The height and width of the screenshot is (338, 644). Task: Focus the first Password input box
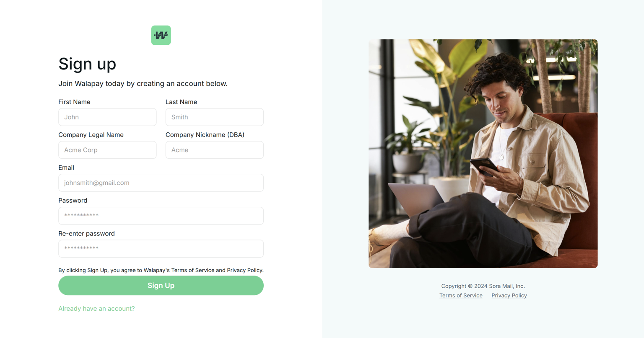click(x=161, y=216)
